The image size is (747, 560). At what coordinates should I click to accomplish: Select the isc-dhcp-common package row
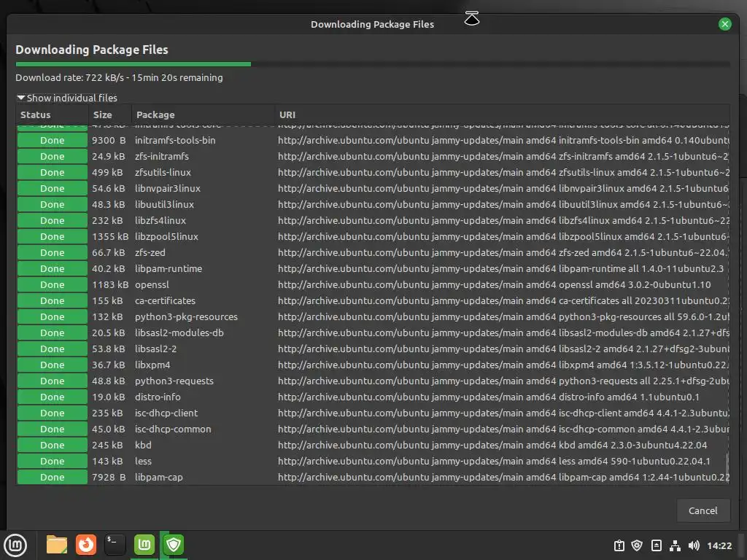373,429
